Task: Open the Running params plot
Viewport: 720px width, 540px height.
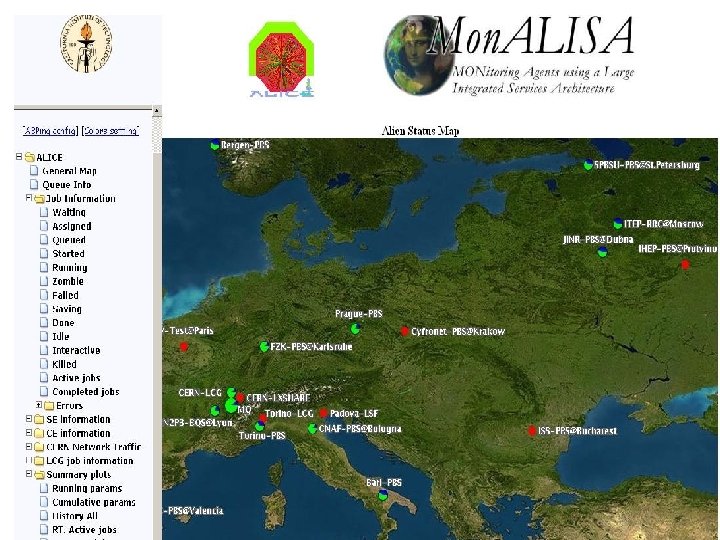Action: point(87,489)
